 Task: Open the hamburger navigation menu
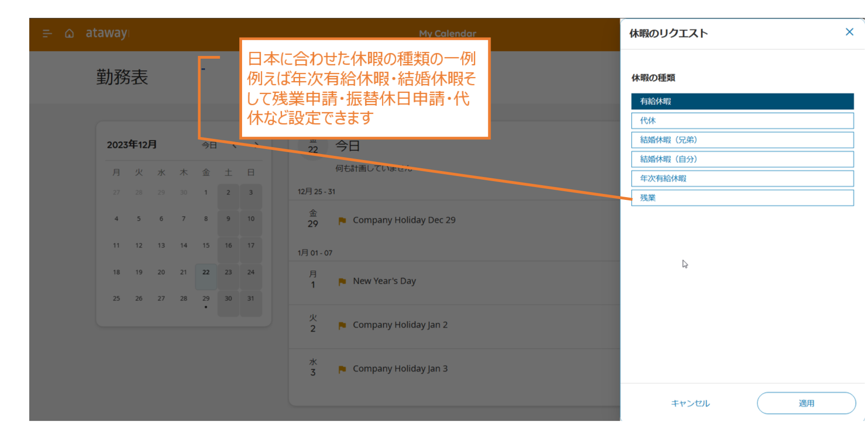click(47, 33)
